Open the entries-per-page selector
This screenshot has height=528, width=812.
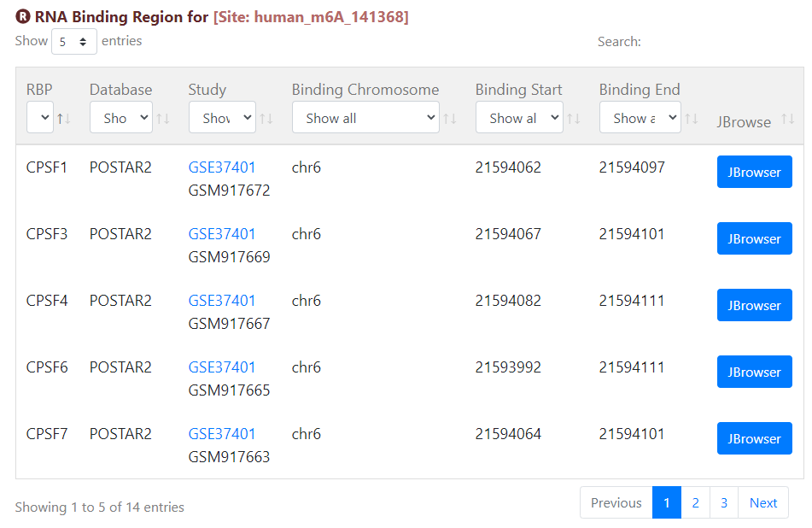click(x=74, y=42)
